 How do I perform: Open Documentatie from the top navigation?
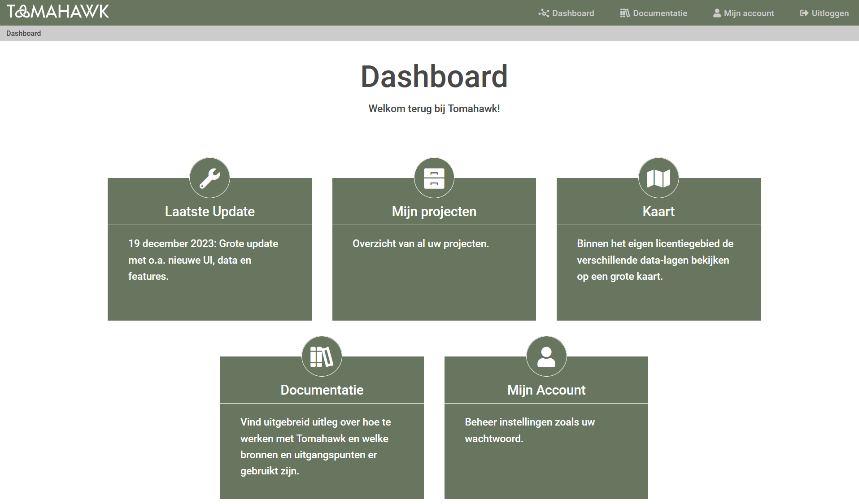(654, 13)
